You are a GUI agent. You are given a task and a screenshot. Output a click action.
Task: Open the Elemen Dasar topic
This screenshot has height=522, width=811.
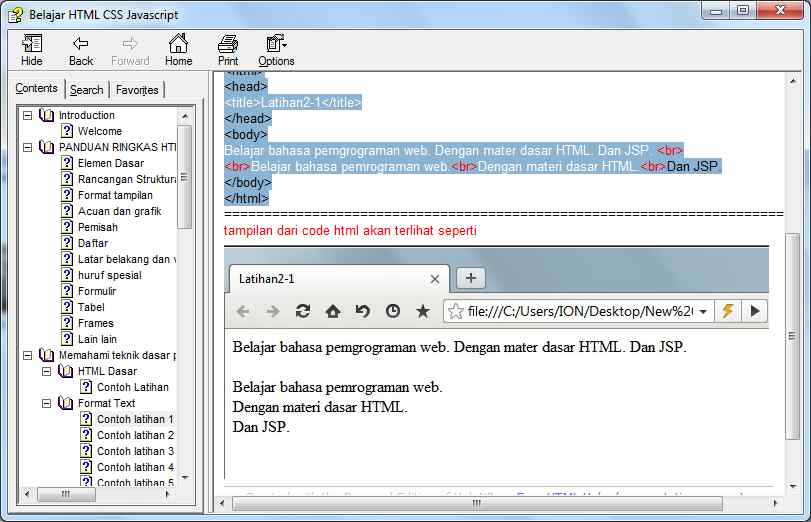pos(111,163)
